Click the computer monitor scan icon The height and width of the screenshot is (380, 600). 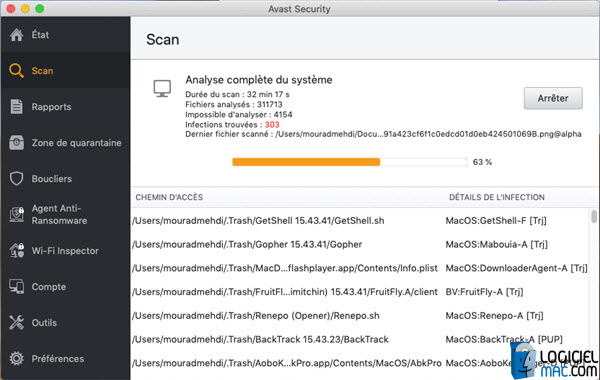point(162,88)
